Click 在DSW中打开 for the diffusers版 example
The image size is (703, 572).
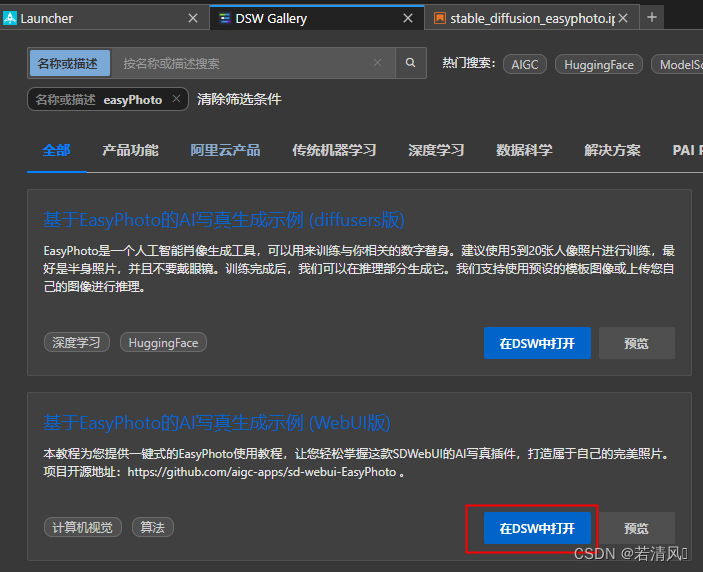click(537, 343)
